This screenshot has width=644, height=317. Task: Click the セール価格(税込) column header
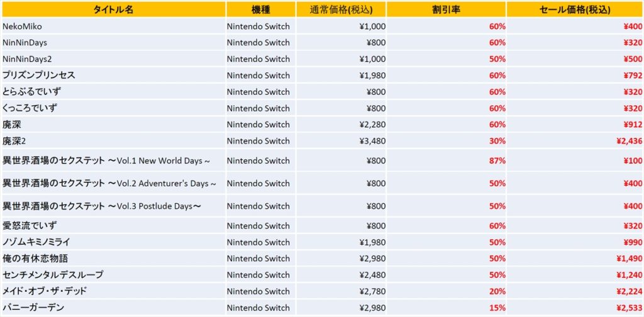coord(575,10)
